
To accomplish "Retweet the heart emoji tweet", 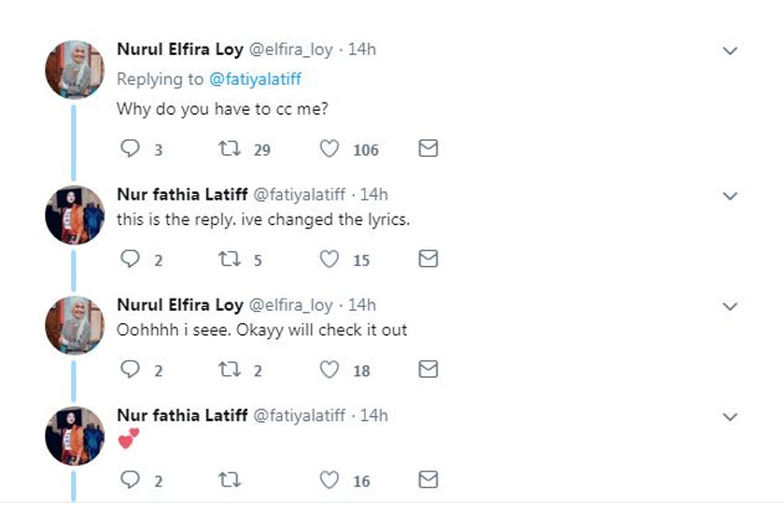I will [x=229, y=481].
